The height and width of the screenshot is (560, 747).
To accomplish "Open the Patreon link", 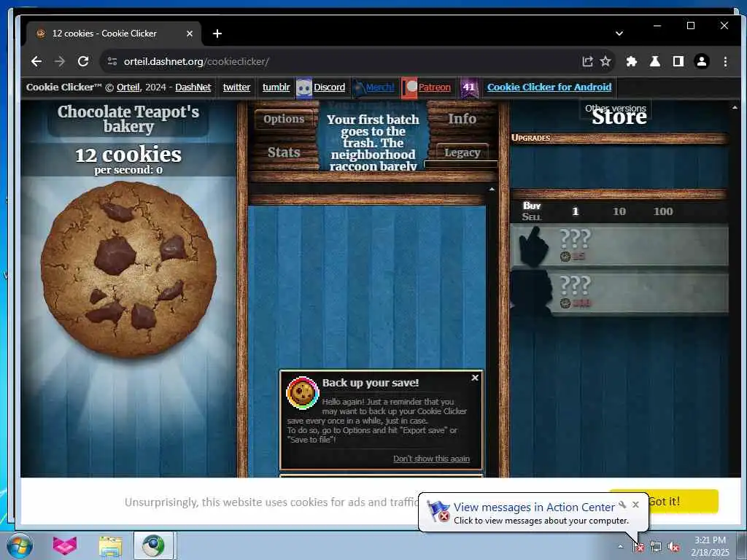I will point(434,87).
